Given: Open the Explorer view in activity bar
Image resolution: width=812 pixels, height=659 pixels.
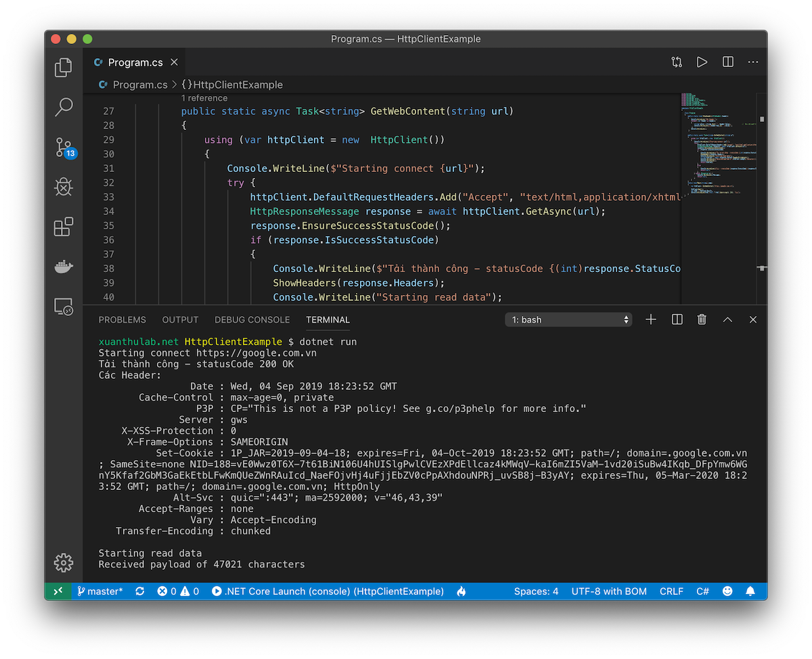Looking at the screenshot, I should [x=63, y=67].
